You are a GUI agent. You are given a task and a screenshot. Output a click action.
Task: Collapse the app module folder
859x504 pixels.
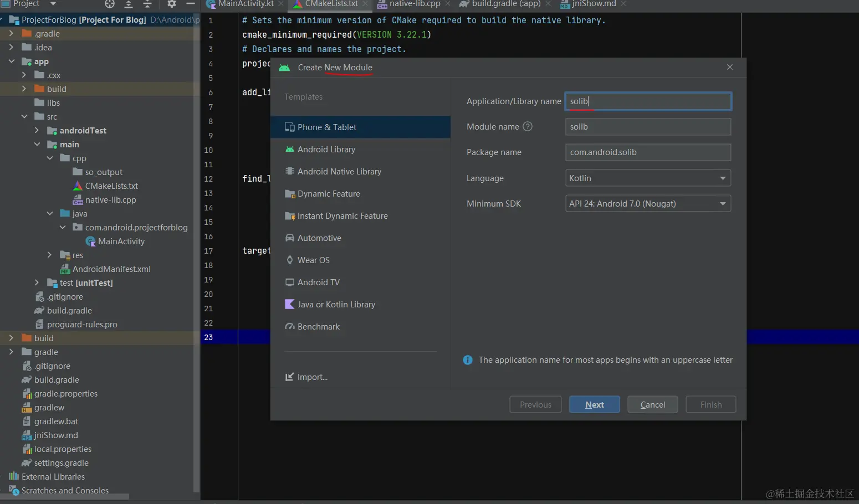coord(11,61)
